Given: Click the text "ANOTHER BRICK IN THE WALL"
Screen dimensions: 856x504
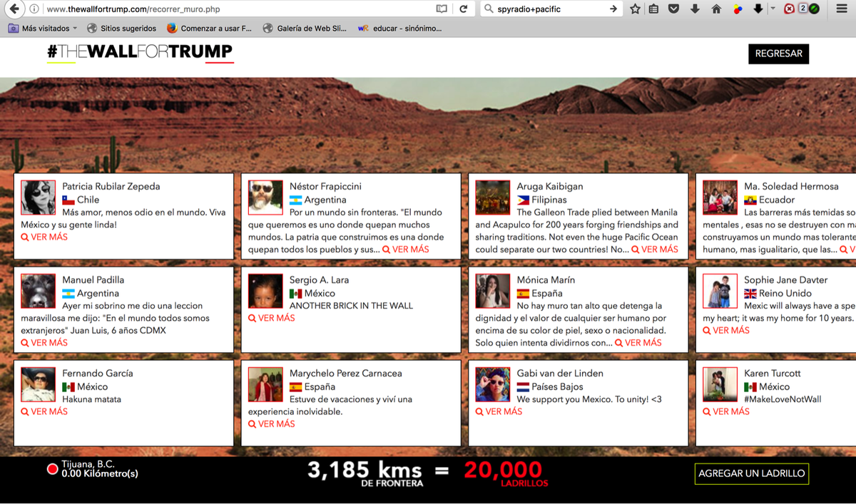Looking at the screenshot, I should pos(351,306).
